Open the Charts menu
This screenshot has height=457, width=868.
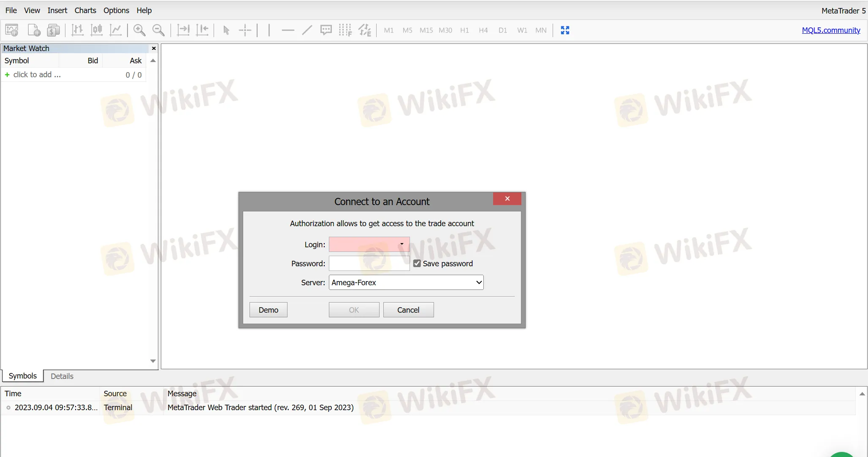[85, 11]
